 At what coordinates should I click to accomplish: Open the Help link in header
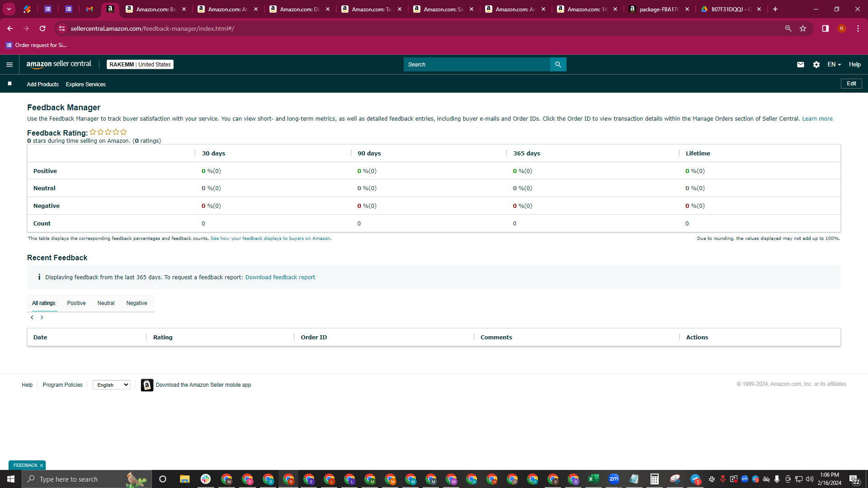(x=854, y=65)
